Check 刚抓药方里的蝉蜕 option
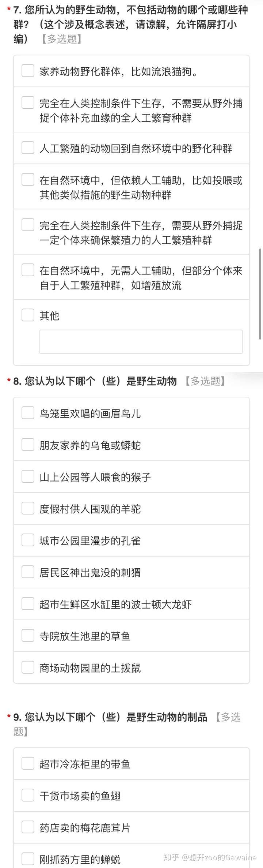This screenshot has width=263, height=868. pos(28,859)
